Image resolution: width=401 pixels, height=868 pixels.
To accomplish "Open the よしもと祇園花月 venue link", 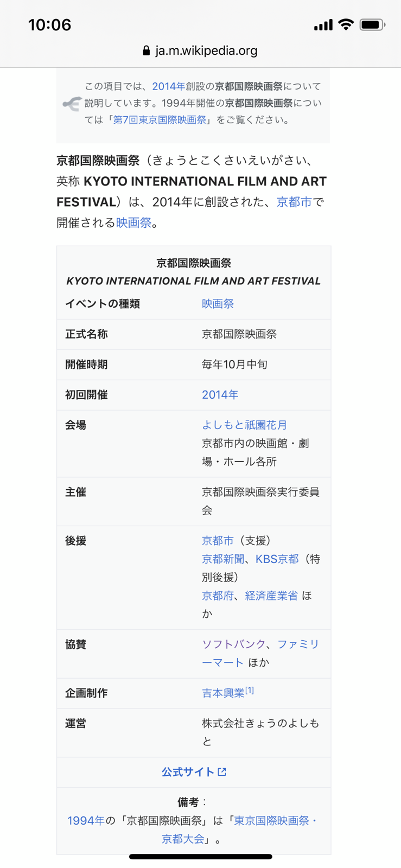I will tap(244, 425).
